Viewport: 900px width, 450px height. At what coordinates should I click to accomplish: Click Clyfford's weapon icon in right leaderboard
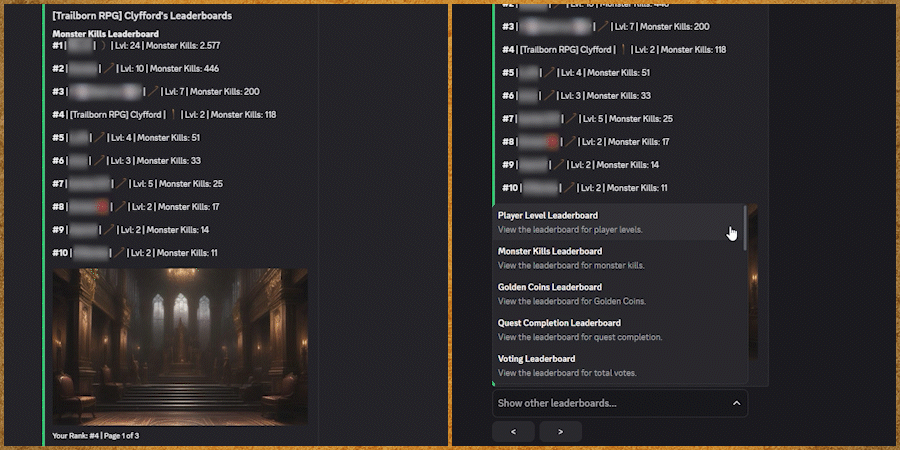624,50
